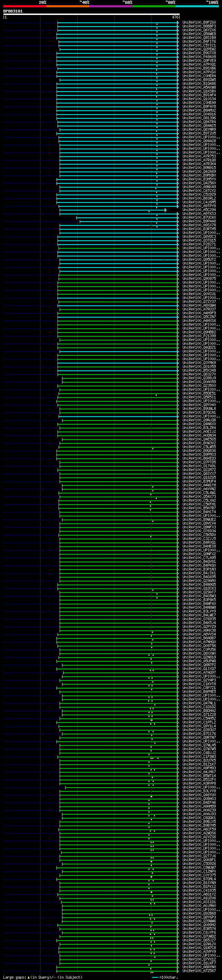
Task: Select the UniRef100_A4H9F9 label
Action: pyautogui.click(x=199, y=313)
